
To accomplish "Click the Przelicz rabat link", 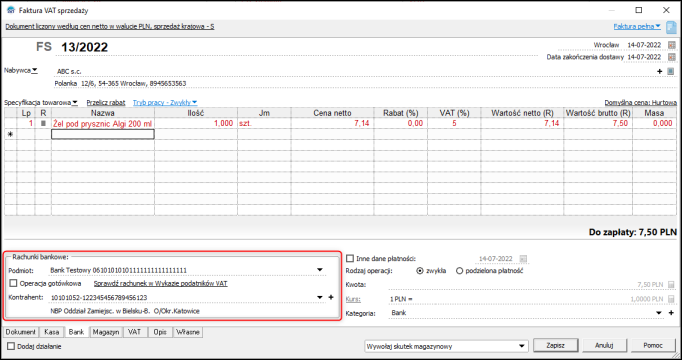I will [106, 103].
